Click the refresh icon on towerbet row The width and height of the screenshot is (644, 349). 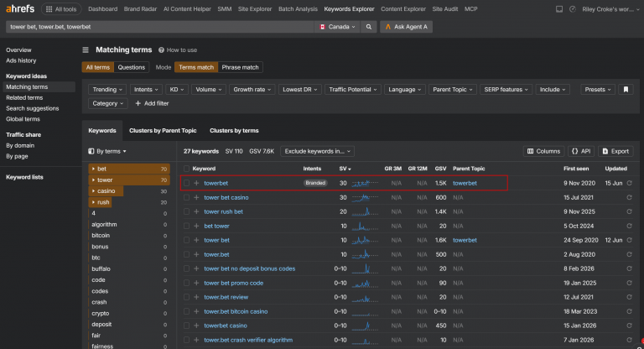coord(629,184)
